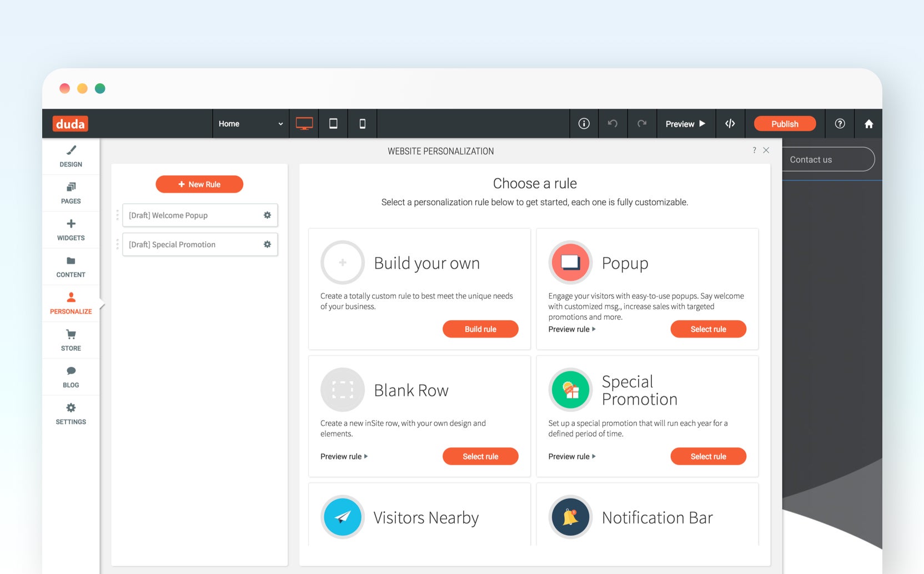The width and height of the screenshot is (924, 574).
Task: Click the personalization panel help question mark
Action: (754, 150)
